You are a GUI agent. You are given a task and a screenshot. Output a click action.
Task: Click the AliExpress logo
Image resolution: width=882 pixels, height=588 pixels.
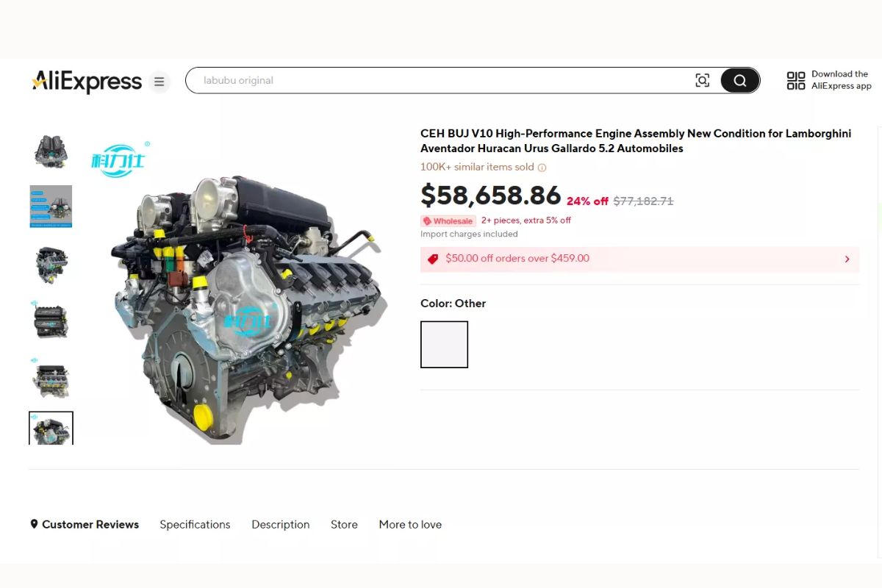(87, 81)
